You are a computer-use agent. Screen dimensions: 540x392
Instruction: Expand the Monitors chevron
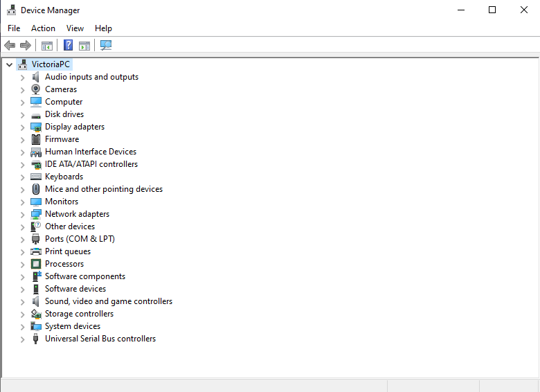22,202
